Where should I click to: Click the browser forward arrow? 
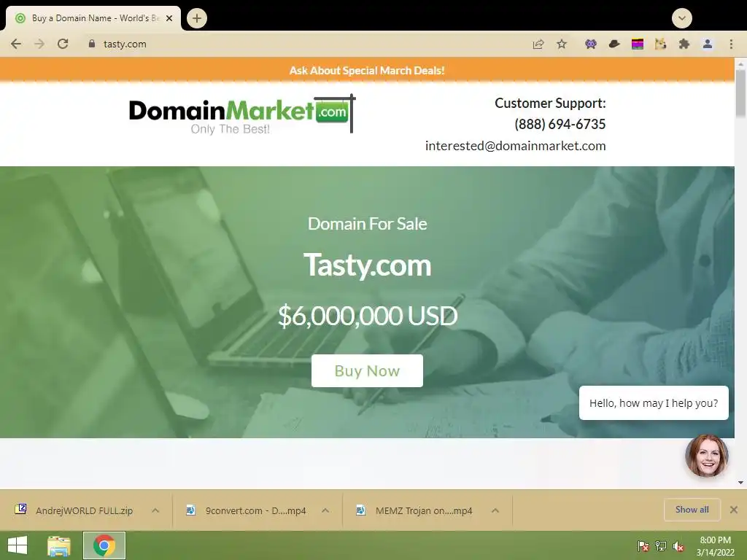39,44
